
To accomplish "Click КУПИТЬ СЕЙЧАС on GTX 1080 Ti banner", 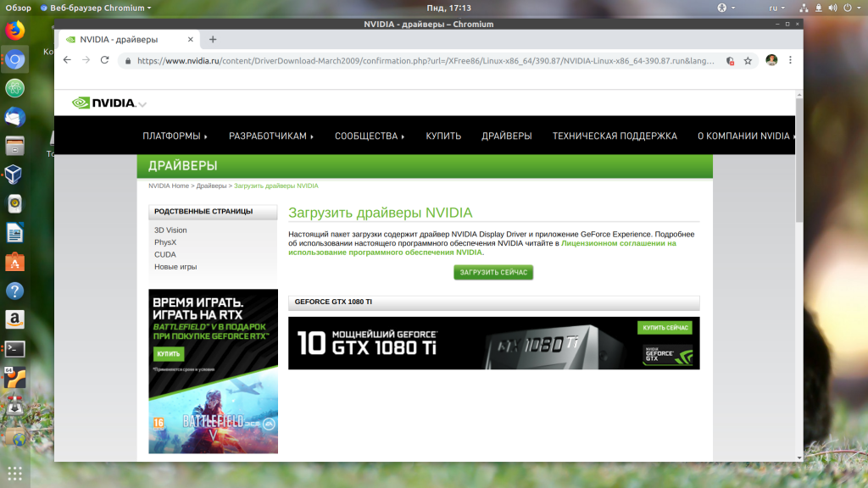I will click(665, 328).
